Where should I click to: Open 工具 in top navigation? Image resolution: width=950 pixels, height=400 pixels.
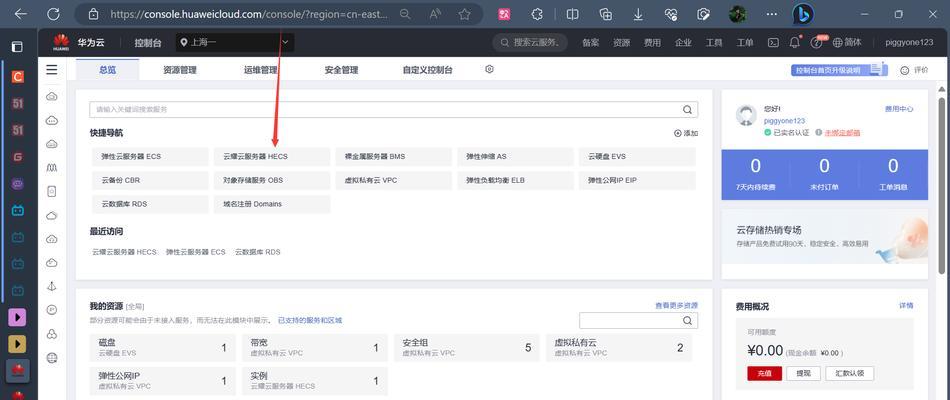pos(714,42)
